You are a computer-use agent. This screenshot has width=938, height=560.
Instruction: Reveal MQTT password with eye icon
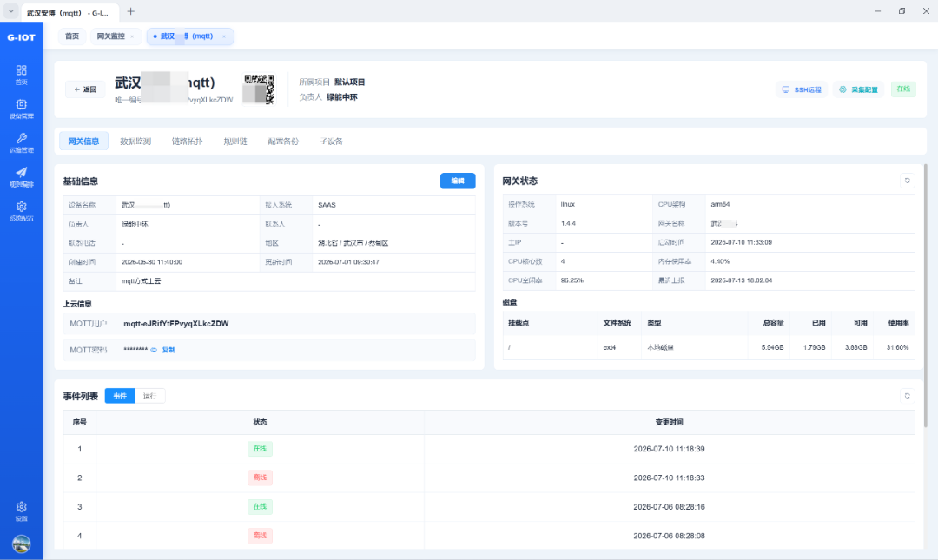coord(154,350)
